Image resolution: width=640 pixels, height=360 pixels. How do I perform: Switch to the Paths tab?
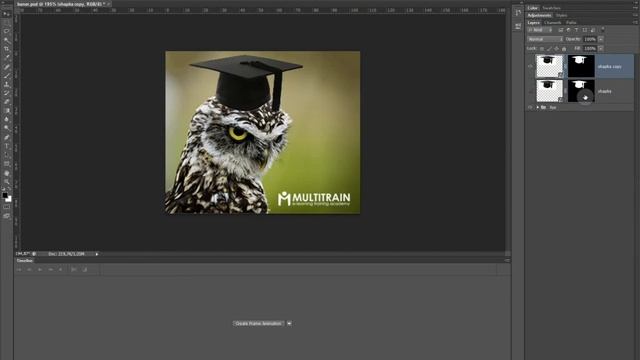571,22
